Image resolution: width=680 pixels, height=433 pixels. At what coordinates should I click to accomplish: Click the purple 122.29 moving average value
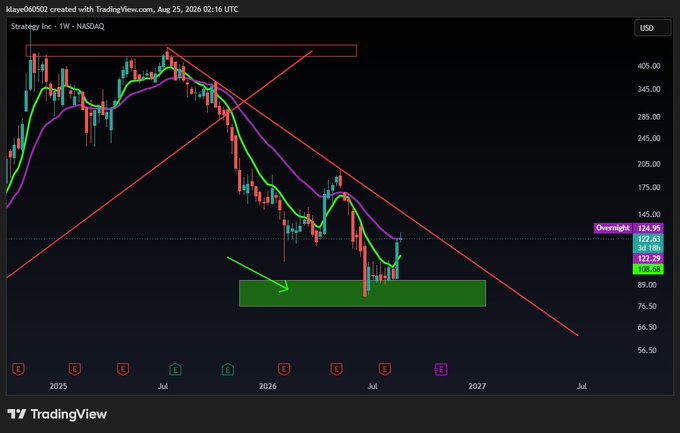pos(648,259)
